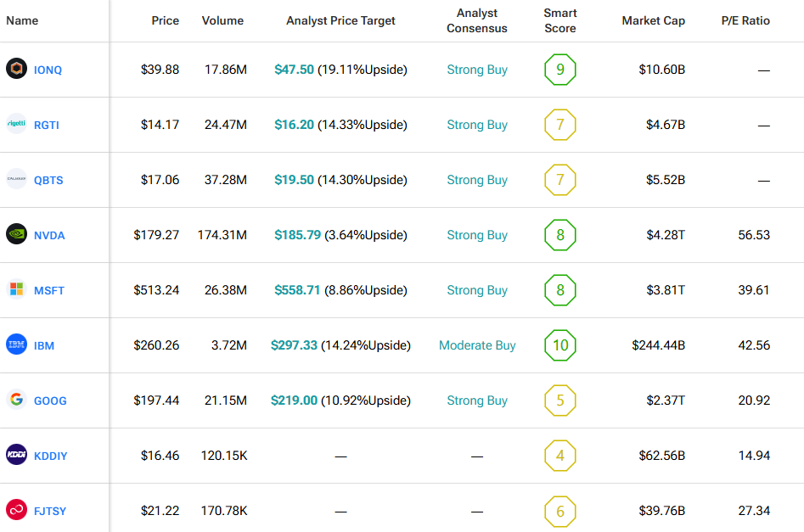Click the Rigetti logo icon

pos(16,125)
